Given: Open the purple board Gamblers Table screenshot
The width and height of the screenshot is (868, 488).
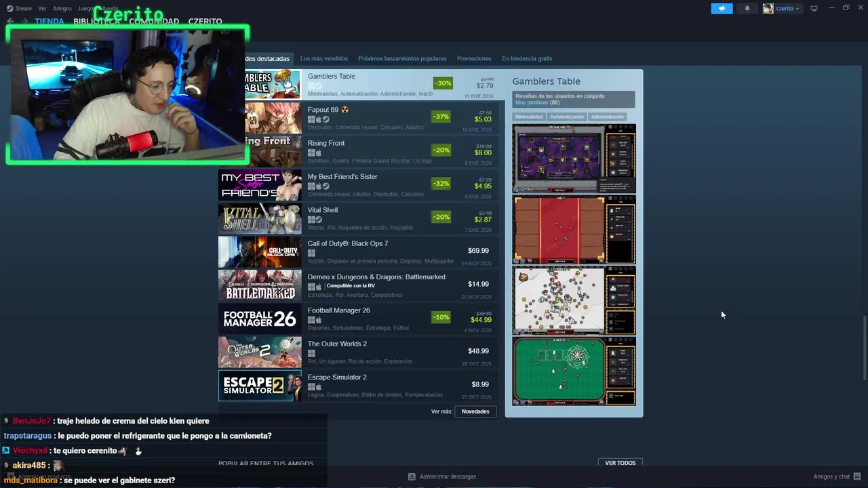Looking at the screenshot, I should coord(574,159).
